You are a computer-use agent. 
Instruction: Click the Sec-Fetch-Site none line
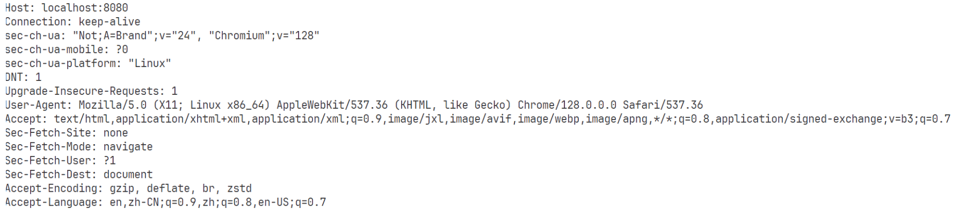click(x=67, y=133)
